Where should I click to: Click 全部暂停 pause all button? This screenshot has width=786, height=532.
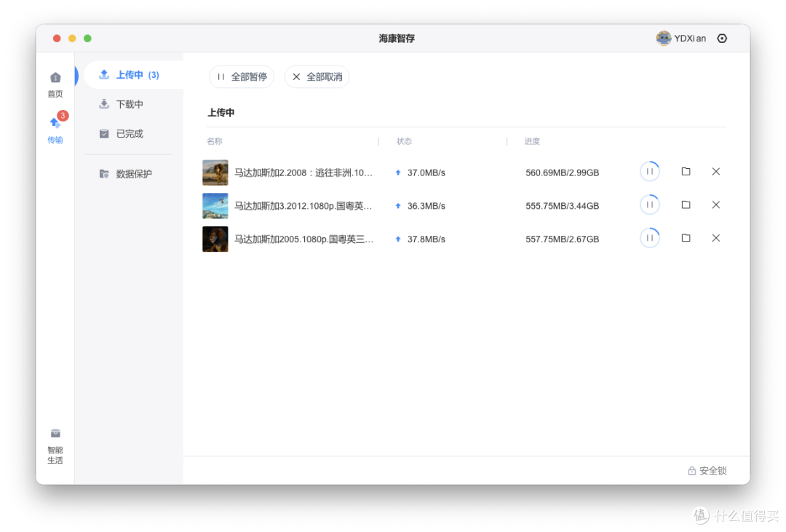pos(242,76)
